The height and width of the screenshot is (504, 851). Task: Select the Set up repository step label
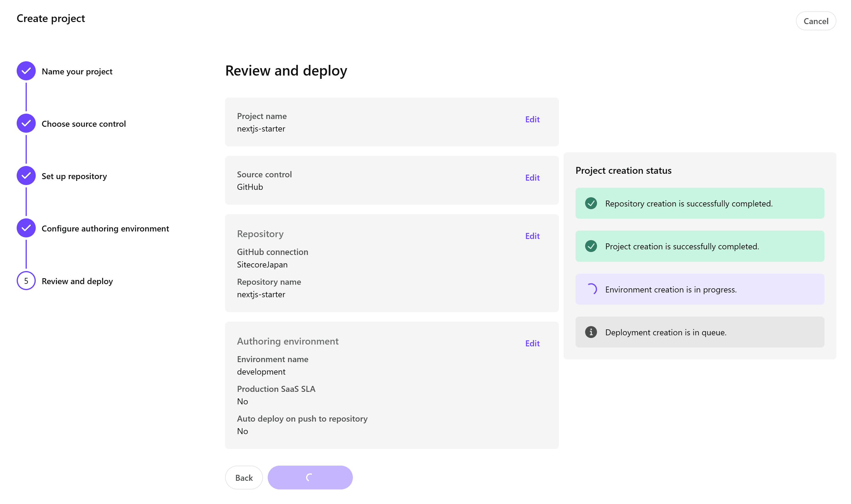[x=74, y=176]
